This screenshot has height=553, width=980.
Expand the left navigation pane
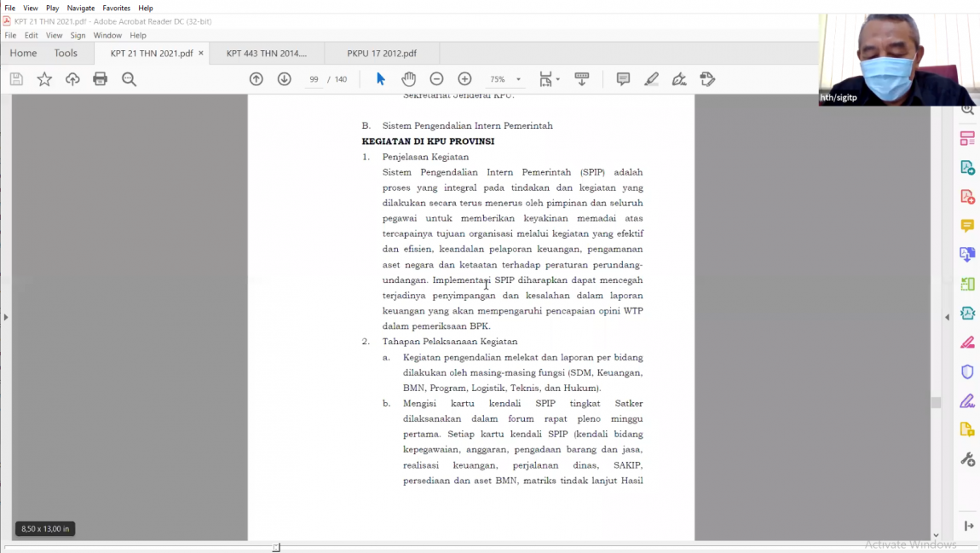coord(6,317)
